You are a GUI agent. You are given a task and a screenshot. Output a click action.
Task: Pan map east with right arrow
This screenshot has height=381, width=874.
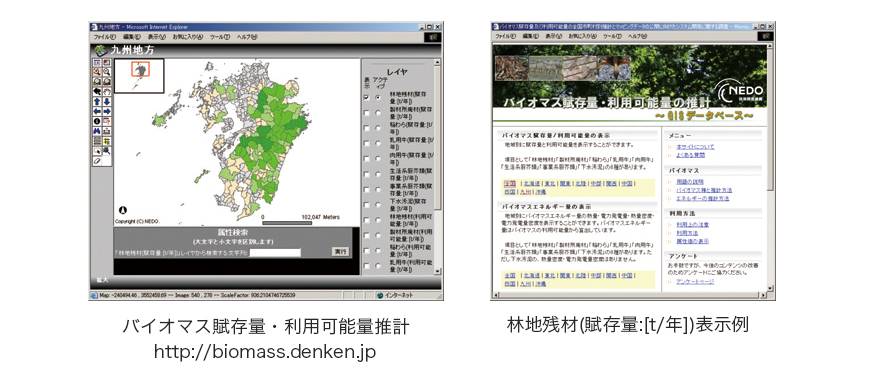pos(107,111)
